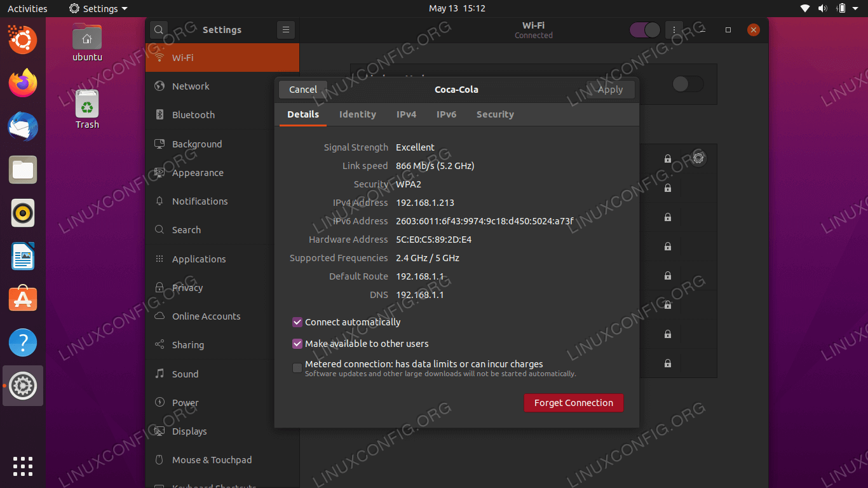
Task: Select Bluetooth in the Settings sidebar
Action: click(193, 115)
